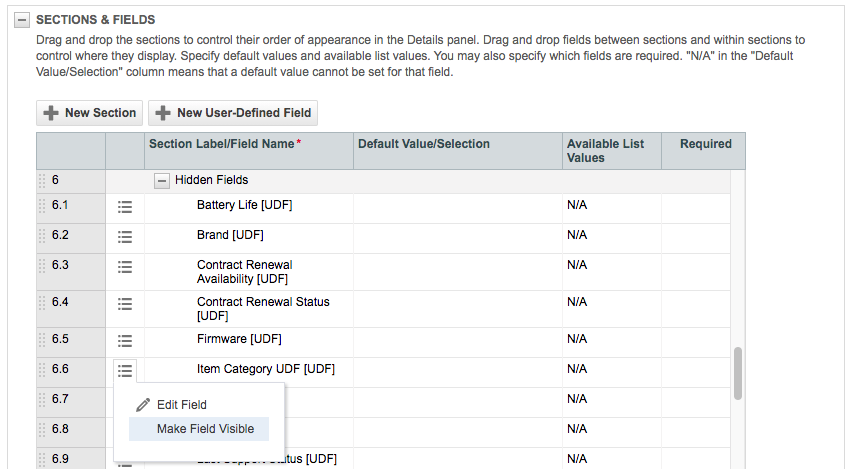Open row menu for Battery Life field
This screenshot has width=853, height=469.
pyautogui.click(x=125, y=207)
